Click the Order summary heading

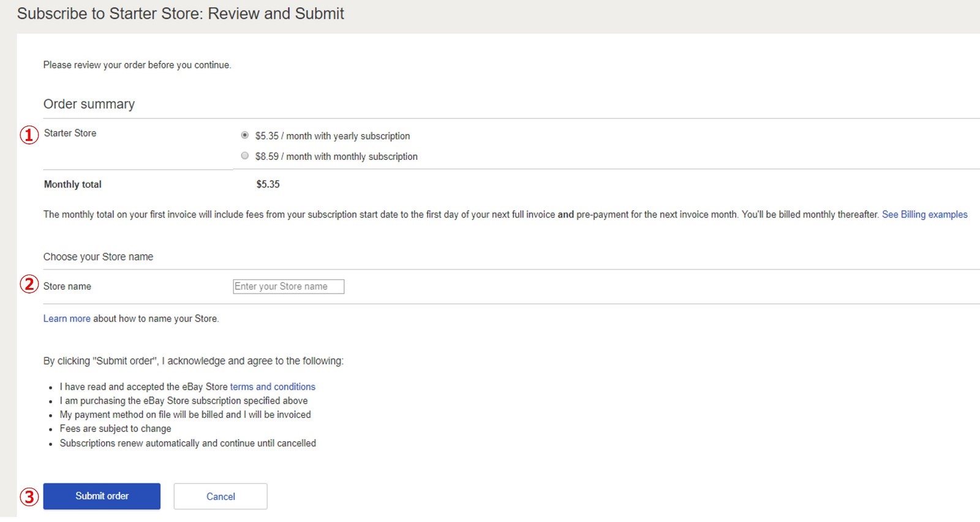(x=89, y=104)
